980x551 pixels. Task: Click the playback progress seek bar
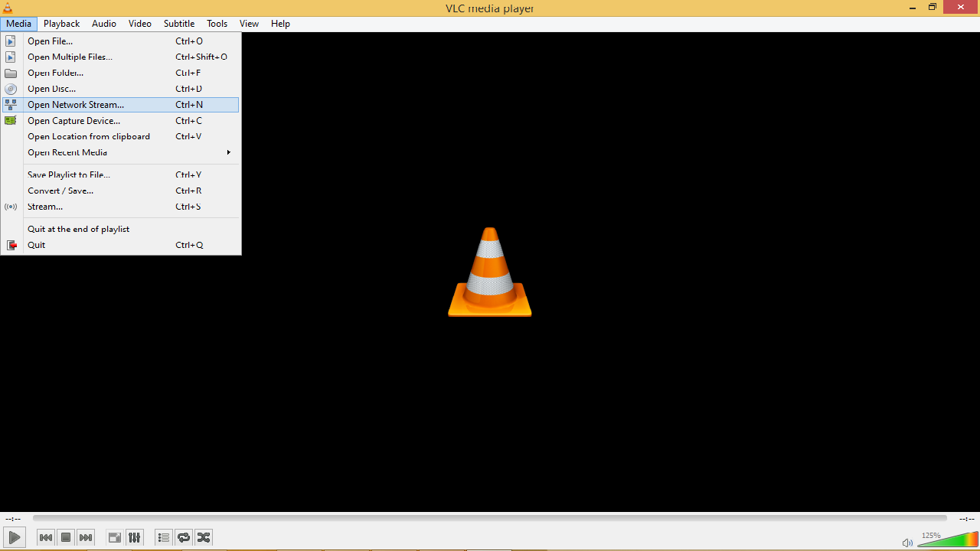(x=490, y=518)
